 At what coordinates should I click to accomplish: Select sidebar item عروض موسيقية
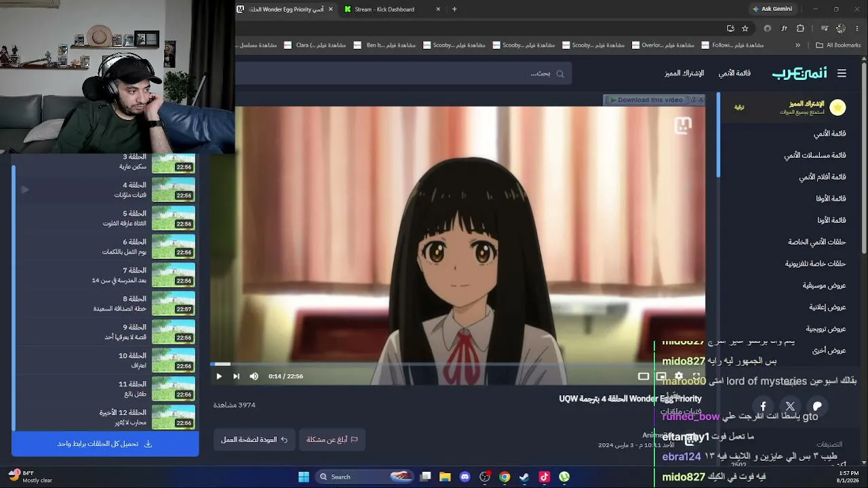coord(825,285)
